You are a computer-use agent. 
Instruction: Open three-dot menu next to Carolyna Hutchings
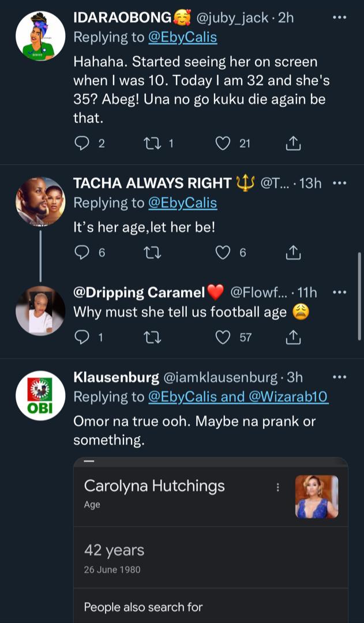(277, 487)
